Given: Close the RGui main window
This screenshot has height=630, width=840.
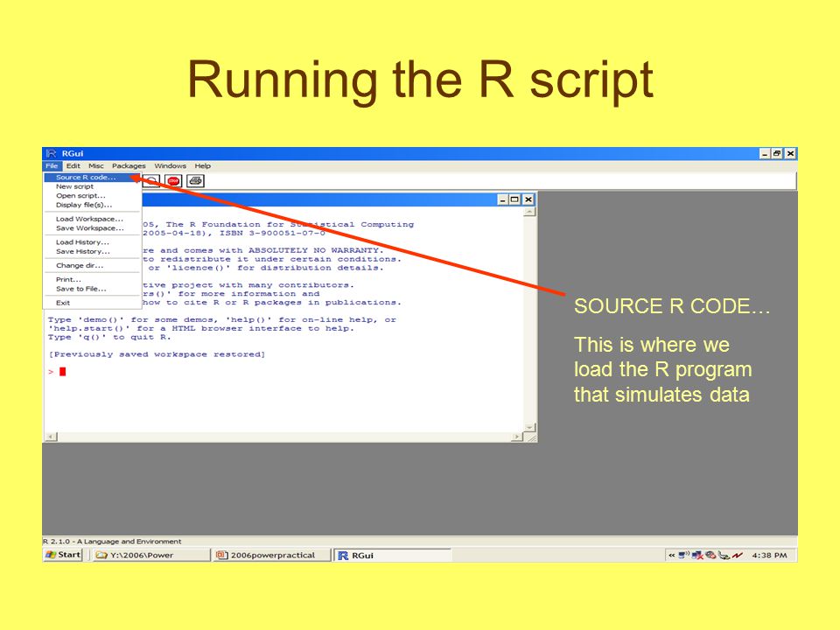Looking at the screenshot, I should point(790,153).
